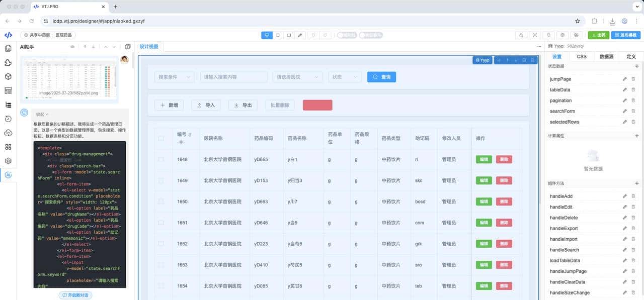Open the 状态 status dropdown
The width and height of the screenshot is (644, 300).
click(x=345, y=77)
